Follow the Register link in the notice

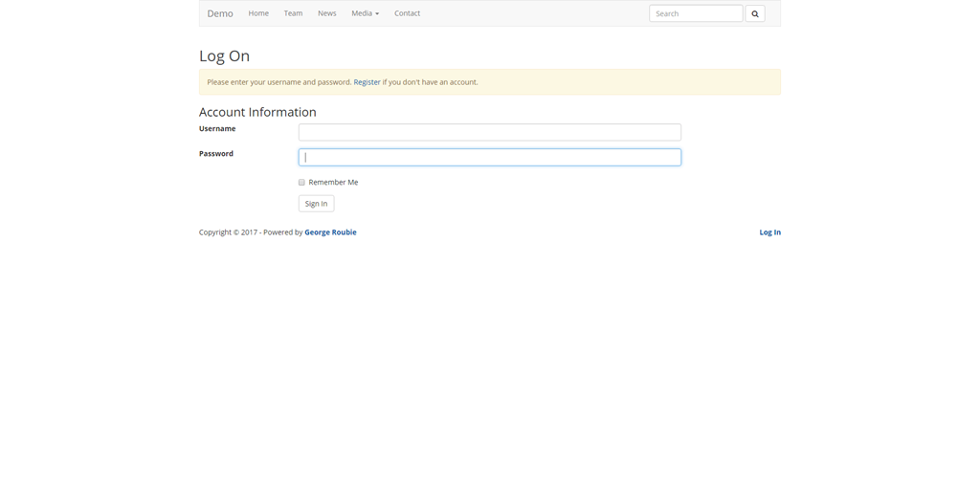click(x=367, y=82)
